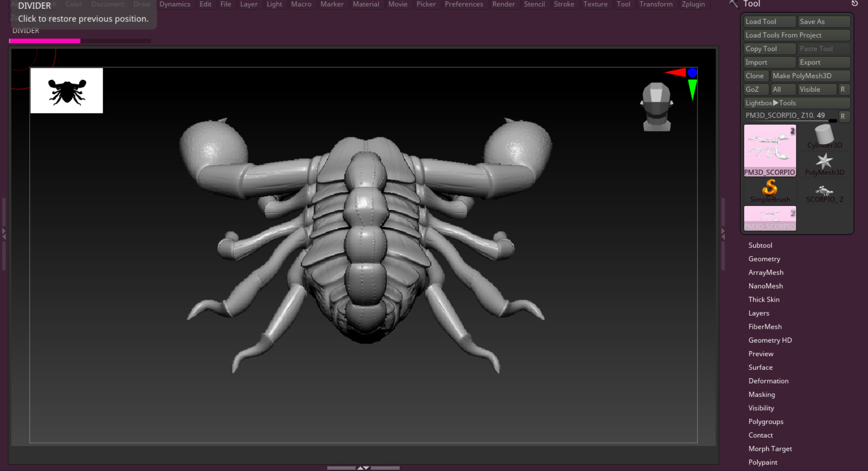
Task: Click the circular arrow icon beside Tool header
Action: (854, 4)
